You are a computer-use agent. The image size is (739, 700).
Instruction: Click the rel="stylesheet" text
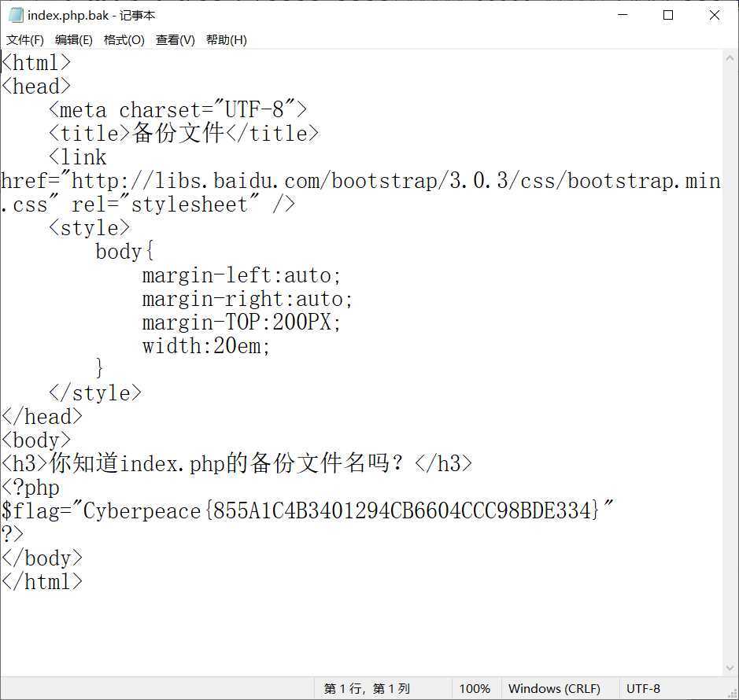coord(165,204)
